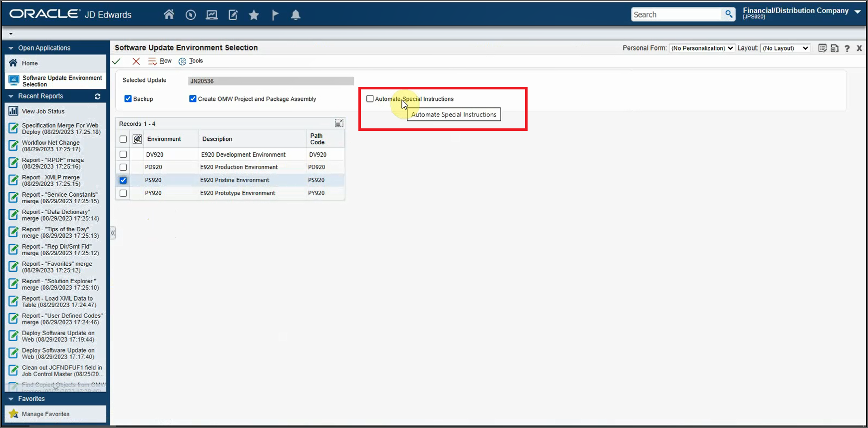The height and width of the screenshot is (428, 868).
Task: Click the green checkmark OK icon
Action: (x=116, y=61)
